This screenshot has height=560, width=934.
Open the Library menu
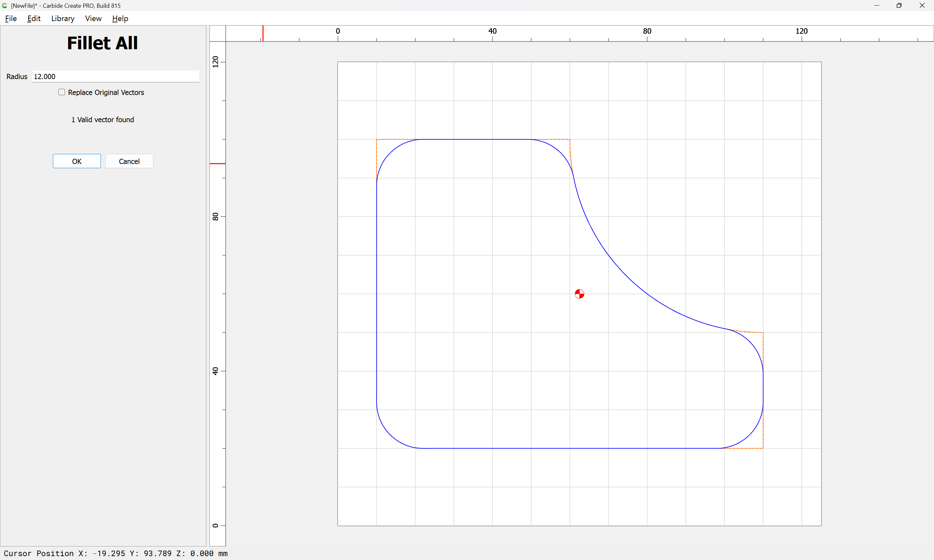pos(63,18)
